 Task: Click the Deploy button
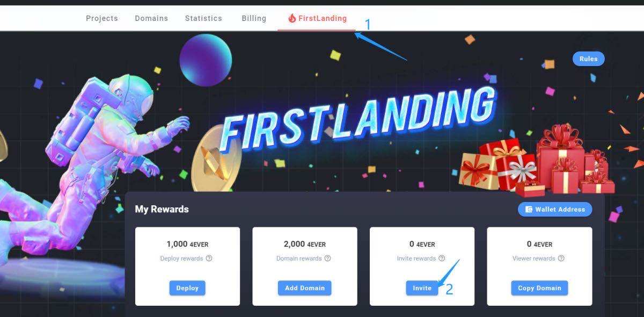pos(187,288)
